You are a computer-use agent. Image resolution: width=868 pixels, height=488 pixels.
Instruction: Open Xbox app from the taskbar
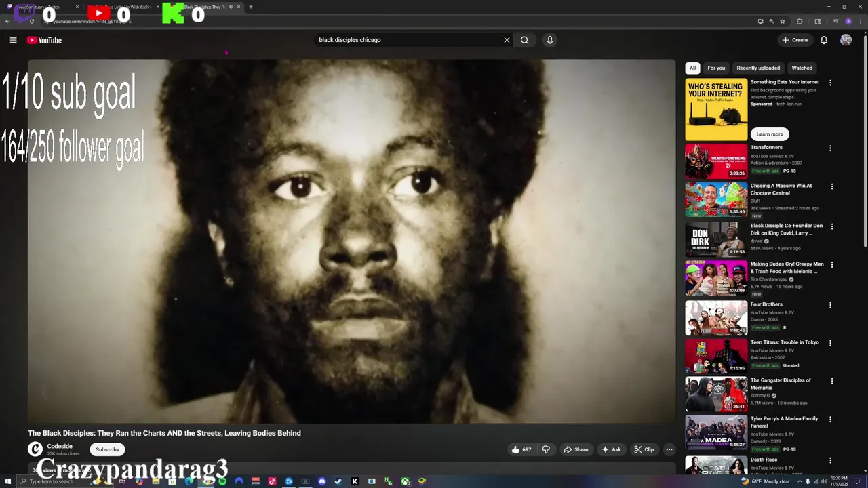click(405, 481)
